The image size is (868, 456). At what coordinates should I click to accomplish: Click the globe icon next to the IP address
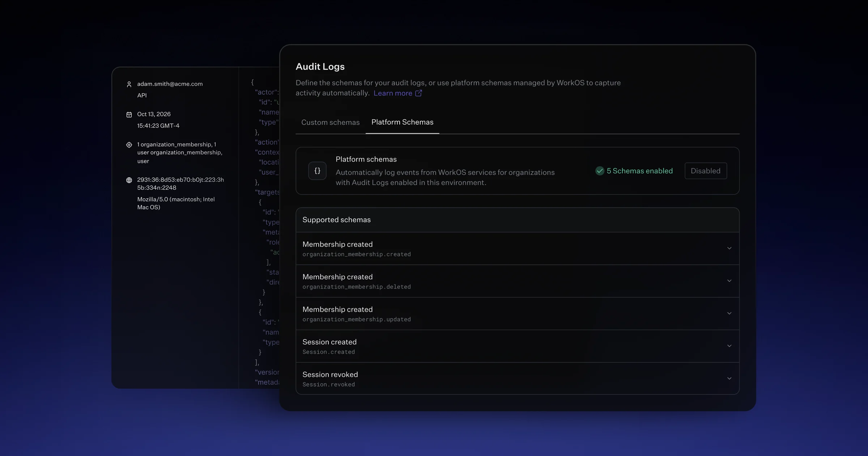click(129, 180)
